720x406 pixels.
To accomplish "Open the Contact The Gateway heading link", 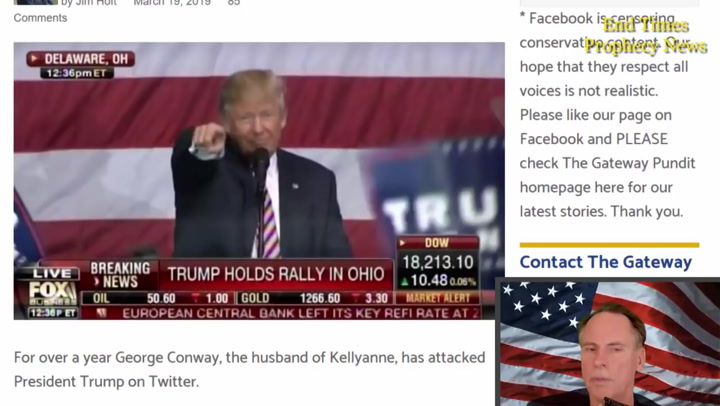I will [x=606, y=262].
